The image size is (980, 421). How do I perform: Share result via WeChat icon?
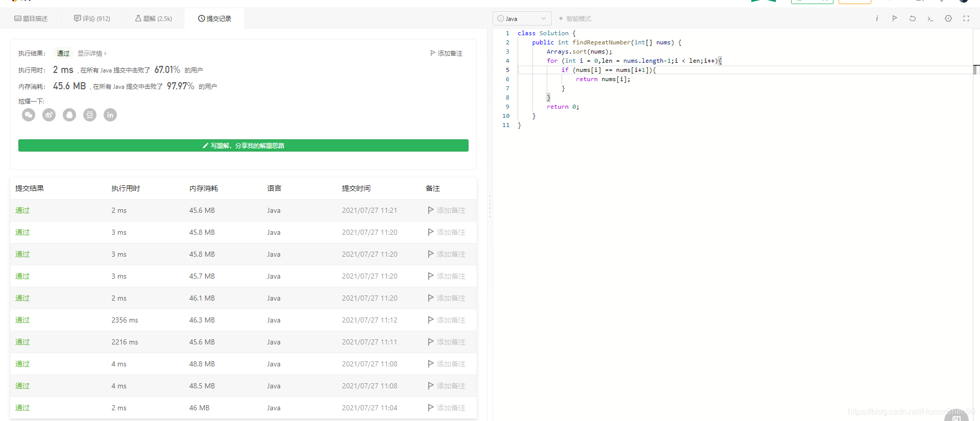(29, 115)
